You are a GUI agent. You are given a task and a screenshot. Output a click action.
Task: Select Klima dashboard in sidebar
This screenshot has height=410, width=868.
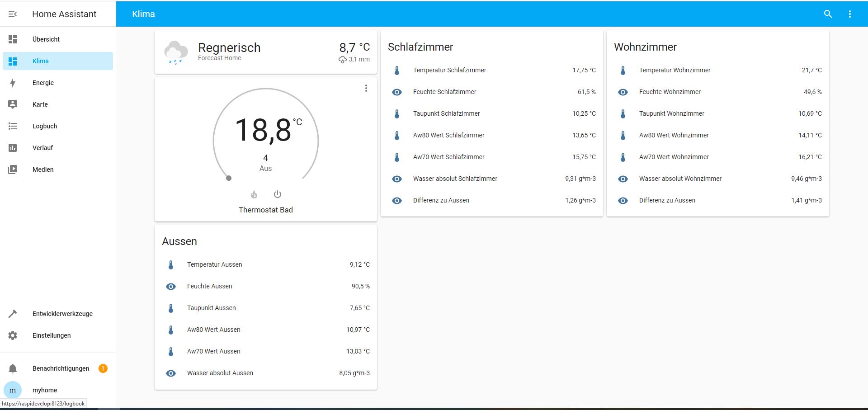(58, 61)
